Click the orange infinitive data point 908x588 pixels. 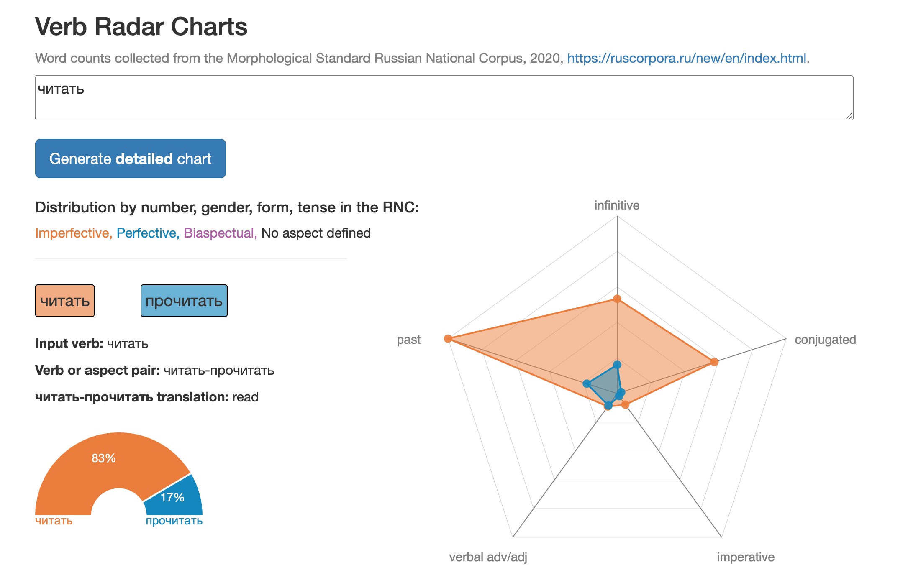[617, 299]
